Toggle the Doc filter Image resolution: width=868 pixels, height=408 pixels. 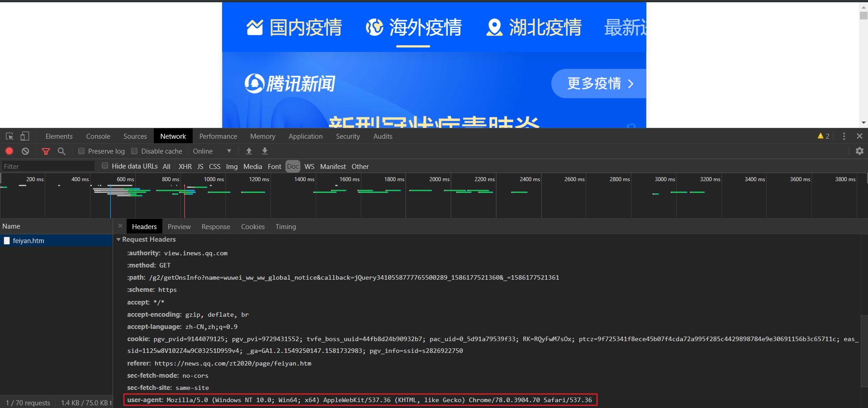pyautogui.click(x=293, y=166)
